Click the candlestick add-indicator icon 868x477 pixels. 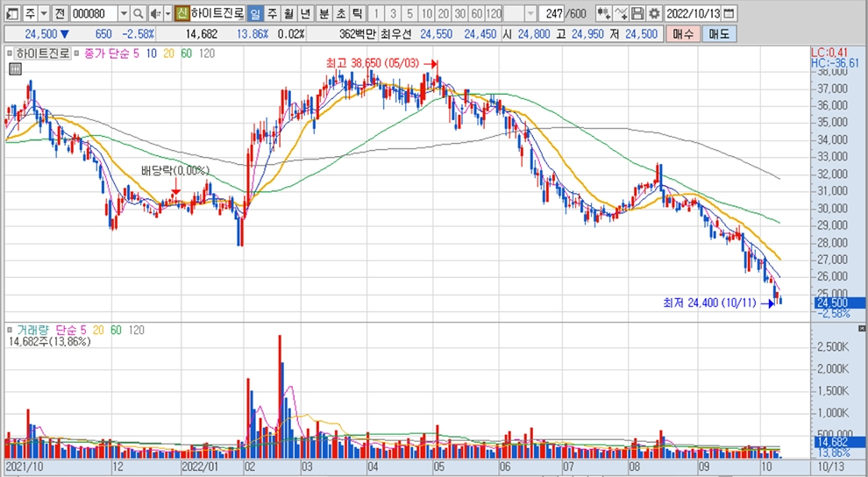tap(603, 14)
